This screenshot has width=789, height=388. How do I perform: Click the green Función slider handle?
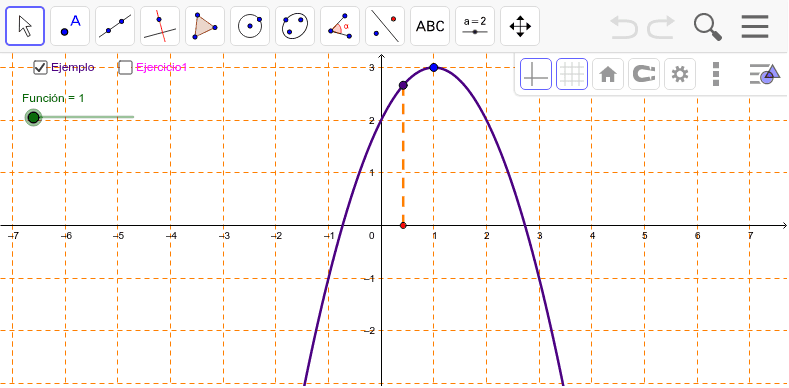click(33, 118)
